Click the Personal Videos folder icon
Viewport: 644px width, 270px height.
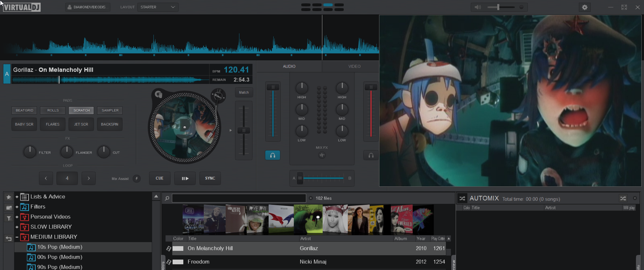(25, 217)
